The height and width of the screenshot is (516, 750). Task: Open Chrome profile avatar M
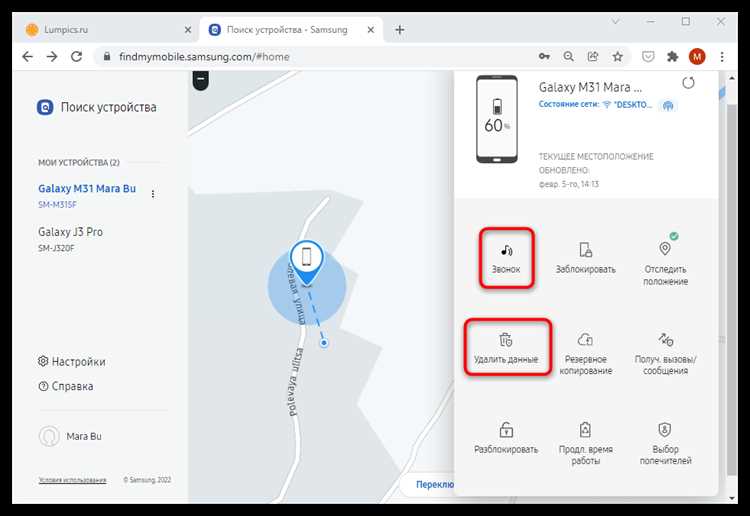697,56
